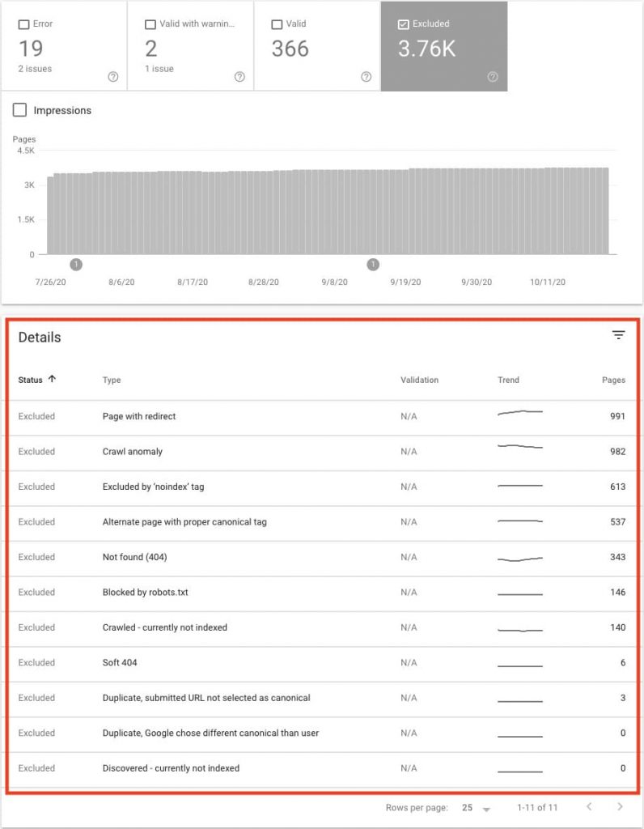Click help icon on Valid with warnings card
The height and width of the screenshot is (829, 644).
point(239,77)
